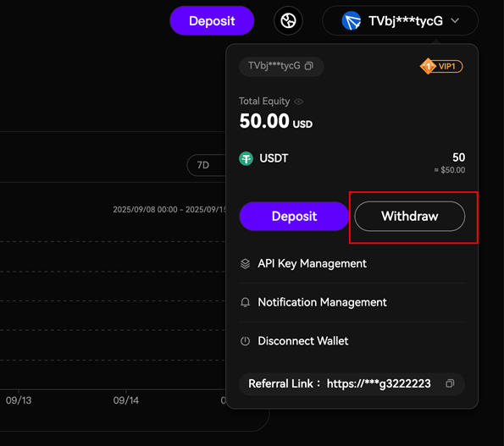Open the TVbj***tycG account menu
Screen dimensions: 504x446
(400, 21)
